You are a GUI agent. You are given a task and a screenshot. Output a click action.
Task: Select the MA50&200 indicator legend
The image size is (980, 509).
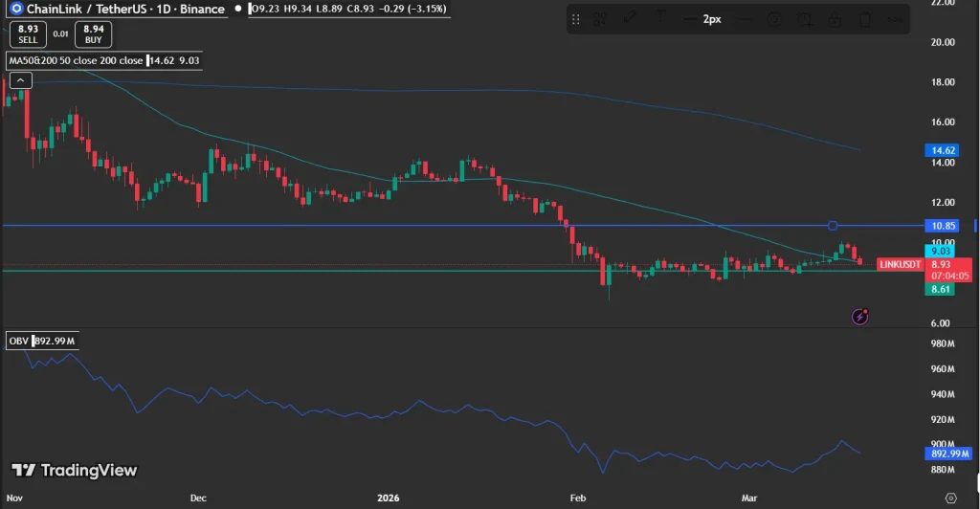point(103,60)
